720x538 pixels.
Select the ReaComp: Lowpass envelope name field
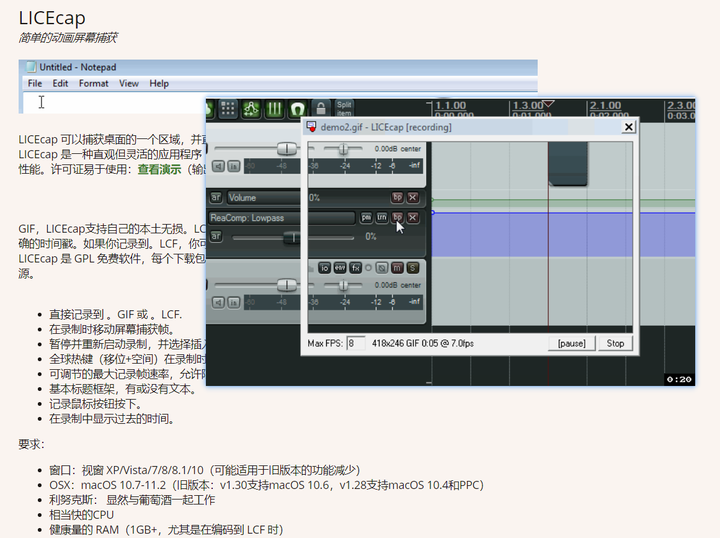pyautogui.click(x=282, y=218)
